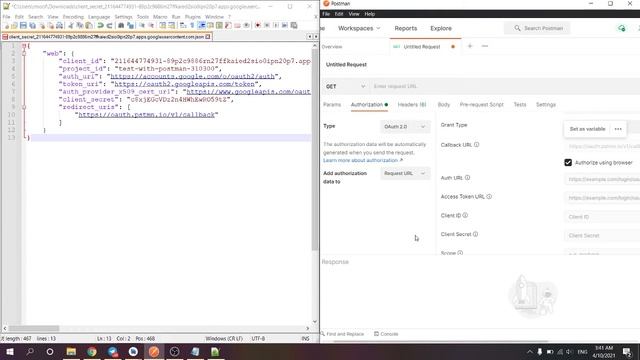Collapse the fold marker at line 1
The height and width of the screenshot is (360, 640).
[24, 46]
